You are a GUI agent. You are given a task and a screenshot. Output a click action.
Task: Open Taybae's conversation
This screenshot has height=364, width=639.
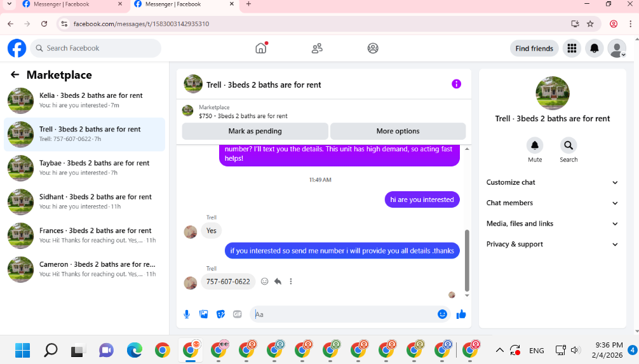click(x=84, y=168)
